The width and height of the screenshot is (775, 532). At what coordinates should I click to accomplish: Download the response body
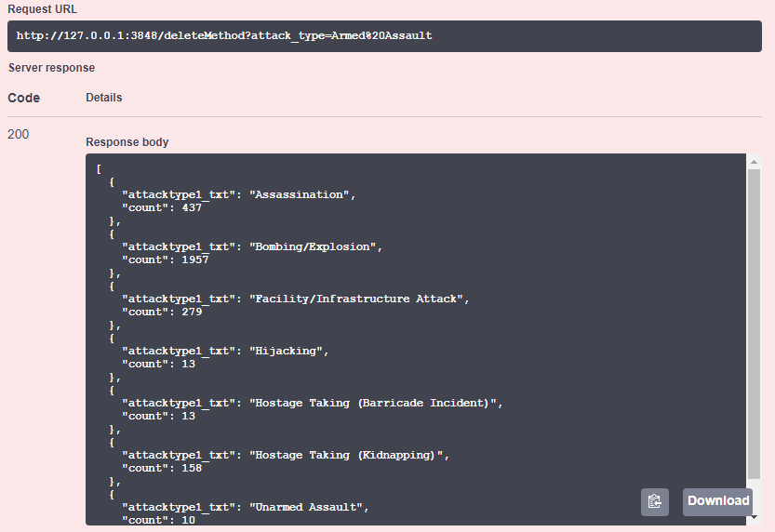click(717, 502)
